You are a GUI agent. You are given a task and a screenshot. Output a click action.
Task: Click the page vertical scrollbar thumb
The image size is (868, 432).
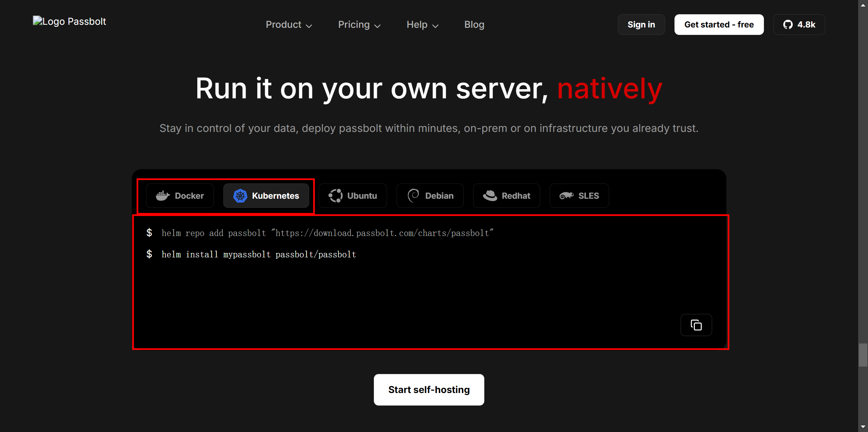click(863, 355)
